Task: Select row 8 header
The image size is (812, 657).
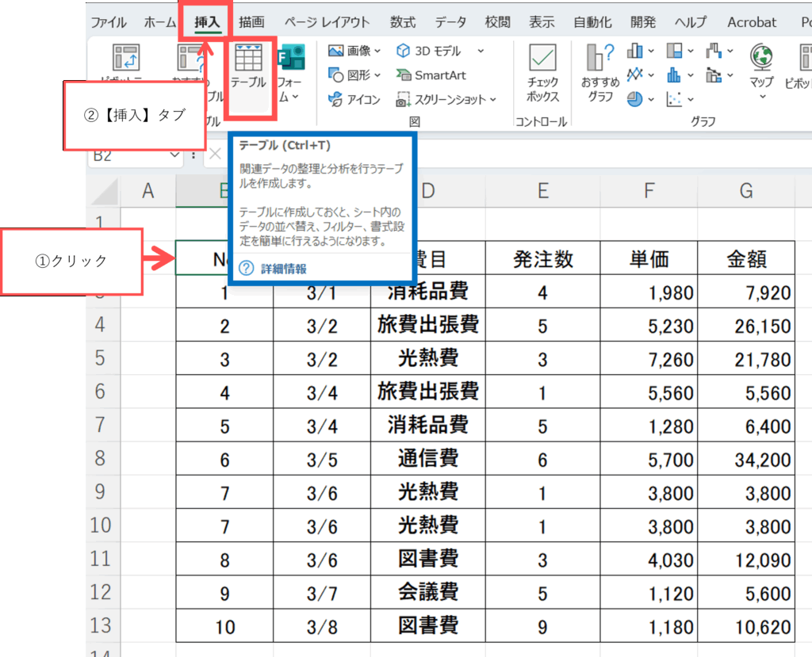Action: click(x=100, y=459)
